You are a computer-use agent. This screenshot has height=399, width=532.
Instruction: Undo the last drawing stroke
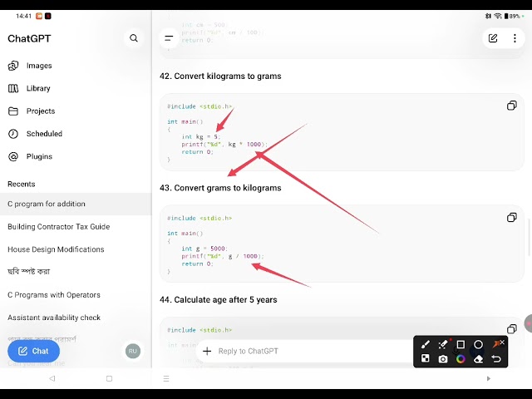click(496, 359)
